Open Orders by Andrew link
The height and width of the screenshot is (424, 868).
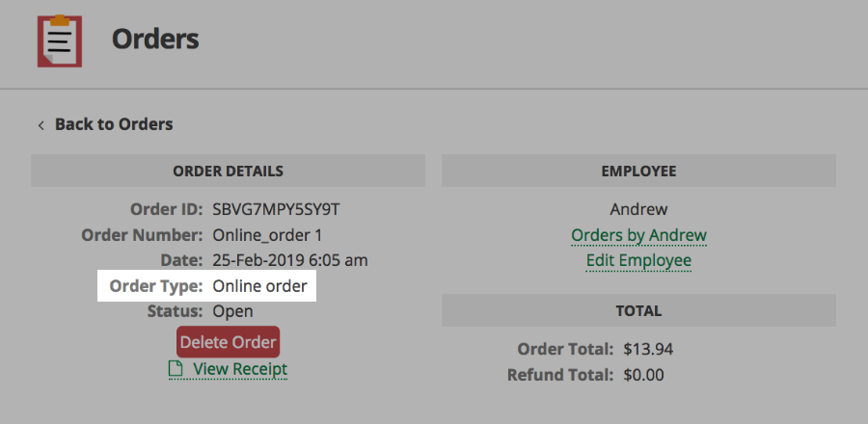[x=638, y=235]
